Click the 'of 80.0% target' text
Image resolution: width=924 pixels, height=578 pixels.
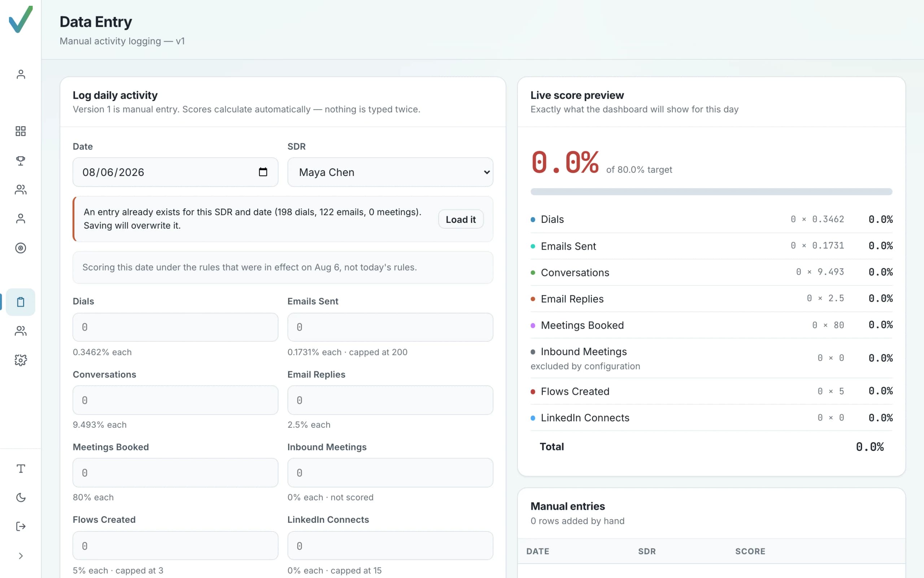pos(639,170)
